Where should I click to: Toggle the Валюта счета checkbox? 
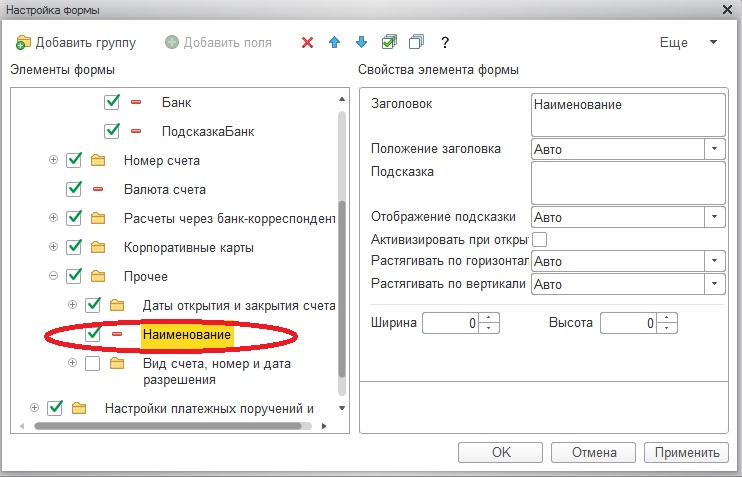(73, 189)
